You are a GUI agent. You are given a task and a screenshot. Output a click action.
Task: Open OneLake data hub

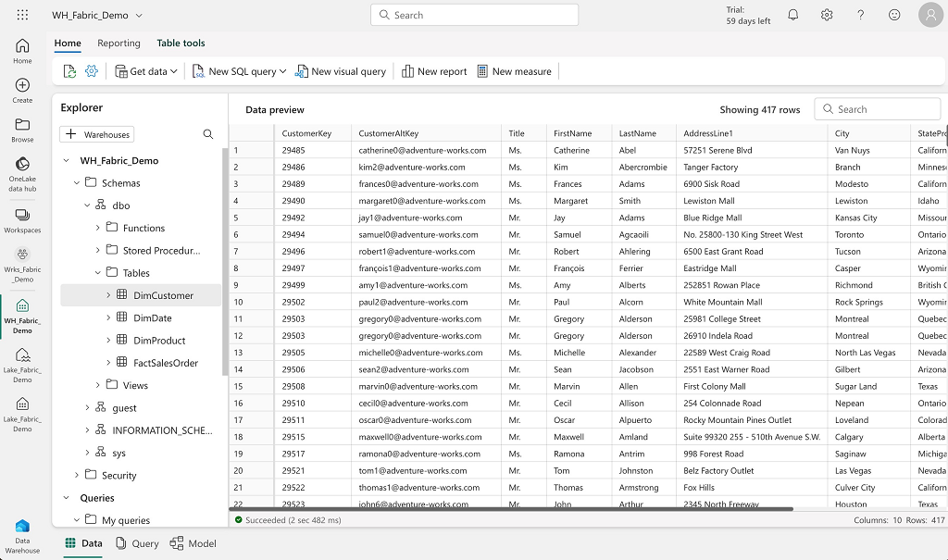click(22, 174)
